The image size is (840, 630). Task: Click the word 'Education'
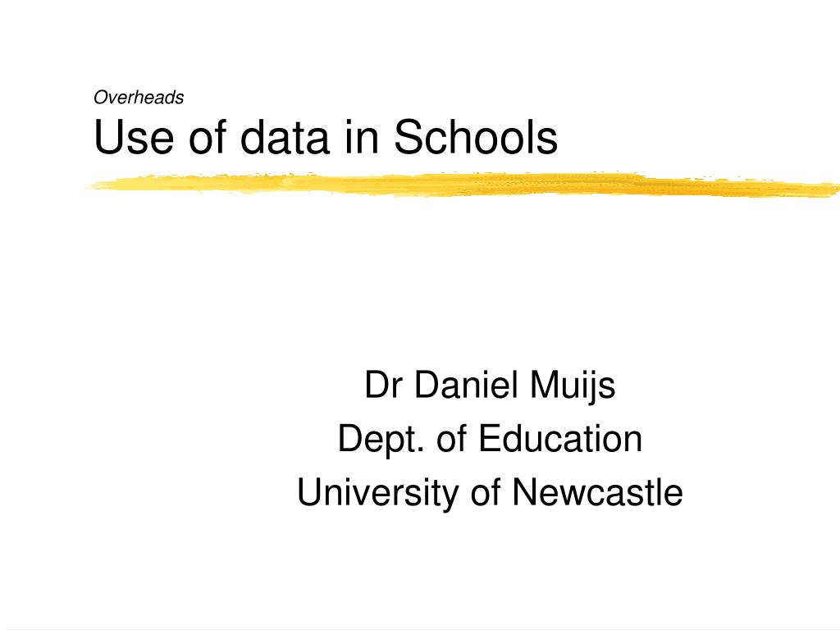coord(559,438)
